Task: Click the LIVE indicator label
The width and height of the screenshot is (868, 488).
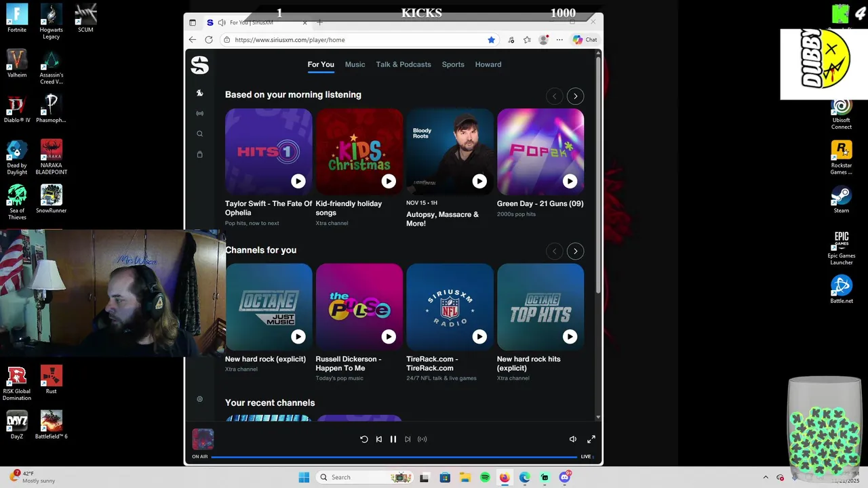Action: coord(586,457)
